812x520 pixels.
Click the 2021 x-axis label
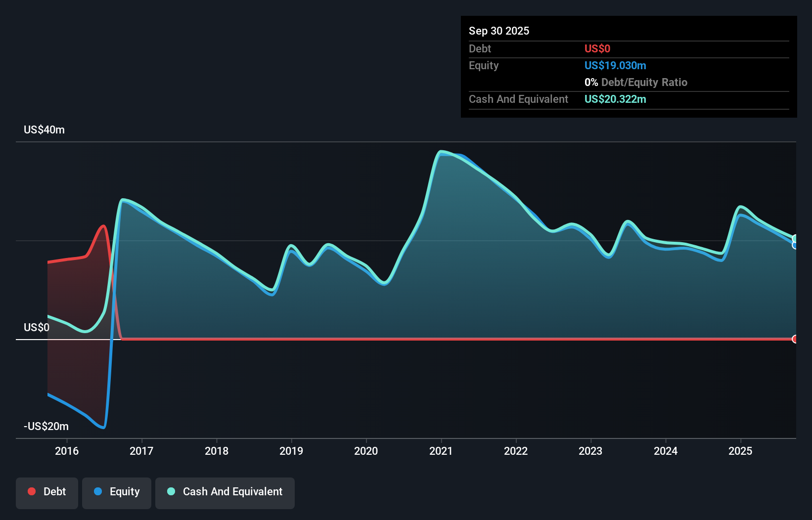pyautogui.click(x=441, y=451)
